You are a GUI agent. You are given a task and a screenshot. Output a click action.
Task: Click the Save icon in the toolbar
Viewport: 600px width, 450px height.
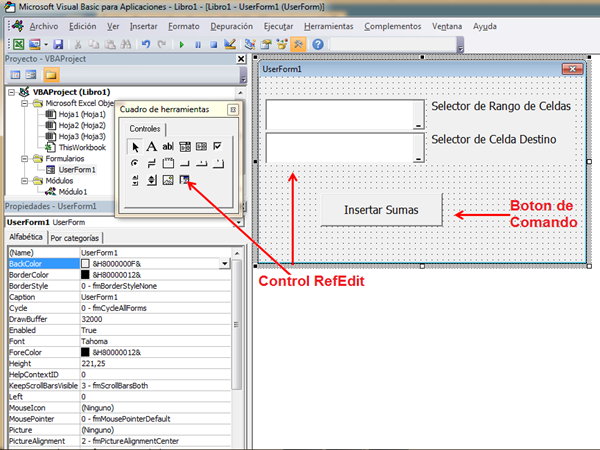coord(58,45)
